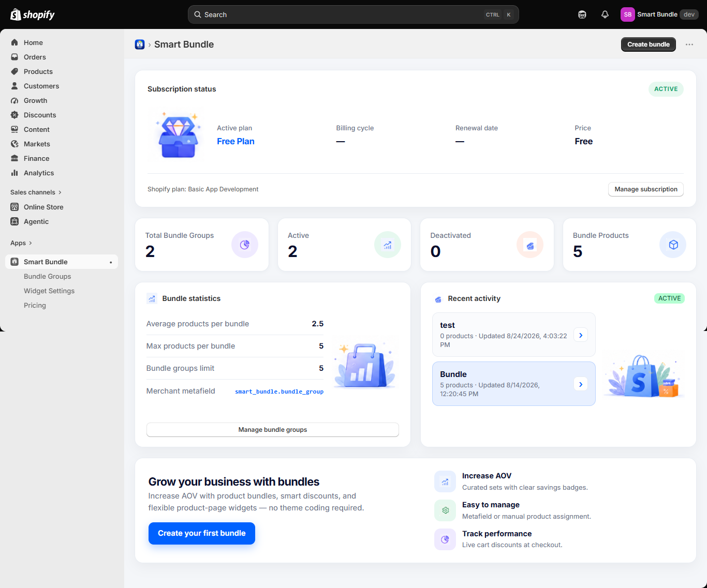Open the test bundle via its arrow
Image resolution: width=707 pixels, height=588 pixels.
[x=581, y=335]
